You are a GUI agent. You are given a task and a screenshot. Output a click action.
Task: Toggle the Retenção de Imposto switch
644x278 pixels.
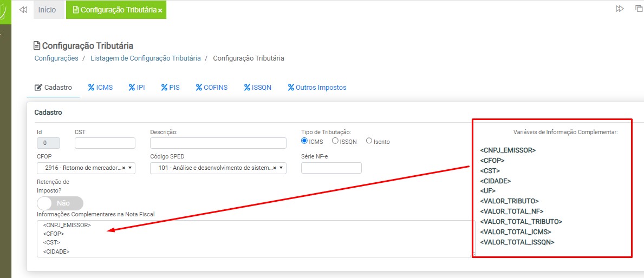point(60,203)
